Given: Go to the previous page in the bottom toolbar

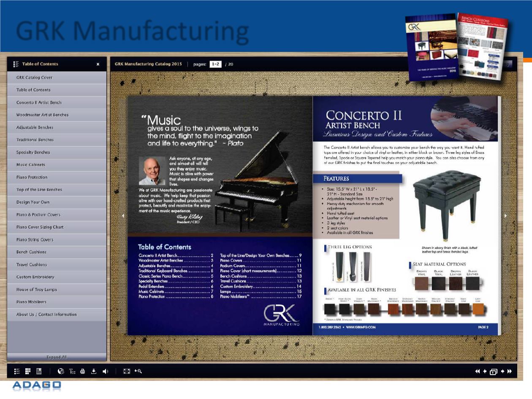Looking at the screenshot, I should click(x=485, y=372).
